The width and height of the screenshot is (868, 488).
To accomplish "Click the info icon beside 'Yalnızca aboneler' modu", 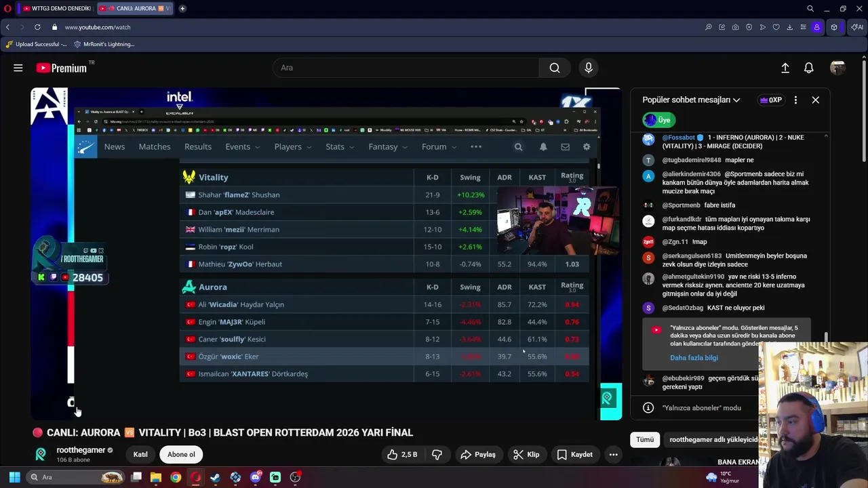I will 648,408.
